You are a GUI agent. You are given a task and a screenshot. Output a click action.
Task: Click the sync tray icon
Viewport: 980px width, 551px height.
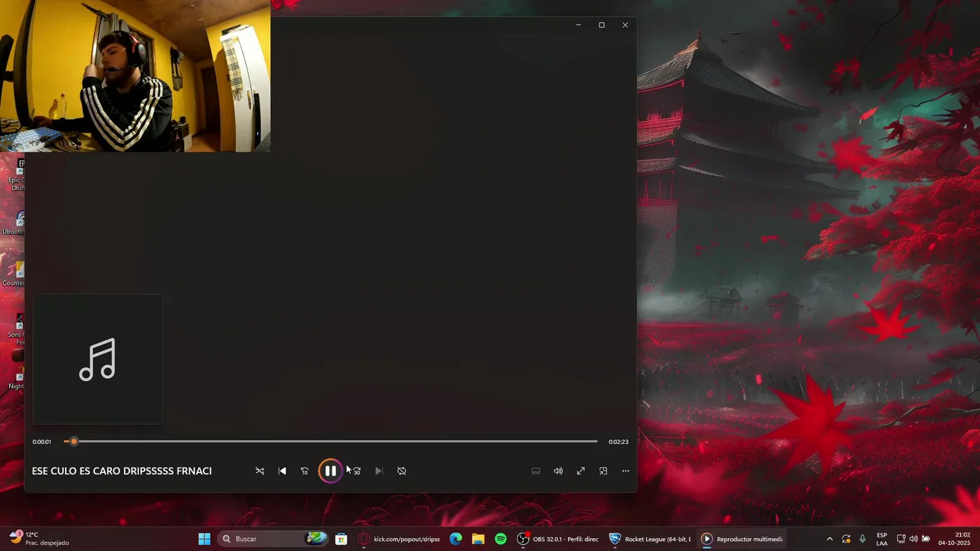coord(846,539)
